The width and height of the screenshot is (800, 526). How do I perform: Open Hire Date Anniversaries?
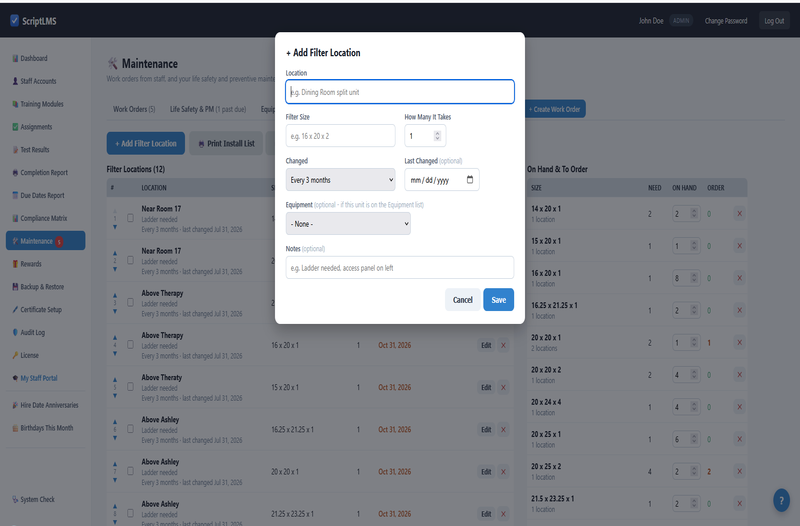49,405
